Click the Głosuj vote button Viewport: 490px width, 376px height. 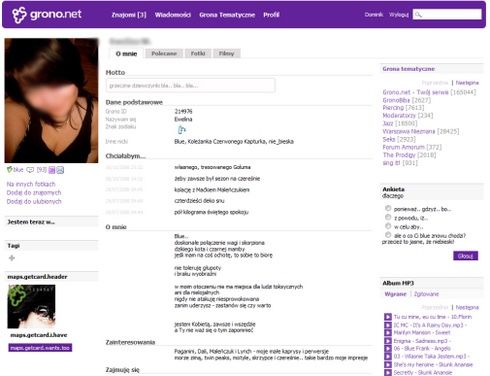[x=465, y=256]
